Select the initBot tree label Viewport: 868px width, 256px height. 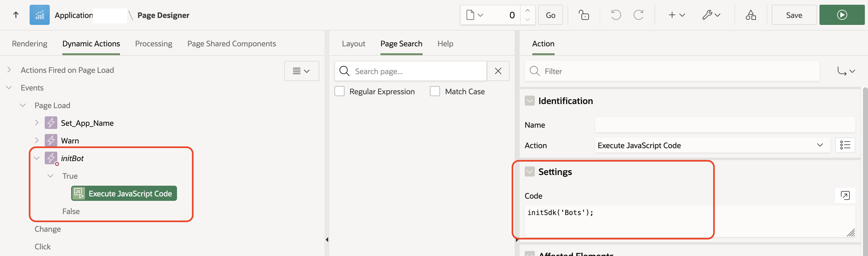(72, 158)
